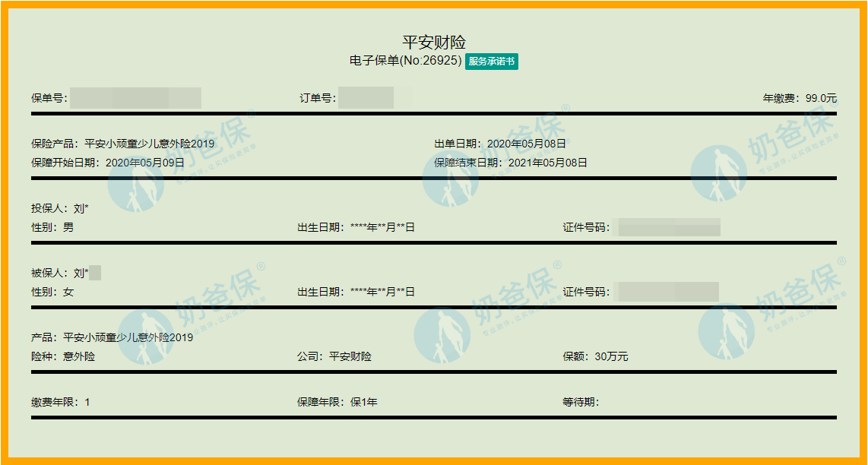Select the 电子保单(No:26925) subtitle text

pyautogui.click(x=406, y=62)
